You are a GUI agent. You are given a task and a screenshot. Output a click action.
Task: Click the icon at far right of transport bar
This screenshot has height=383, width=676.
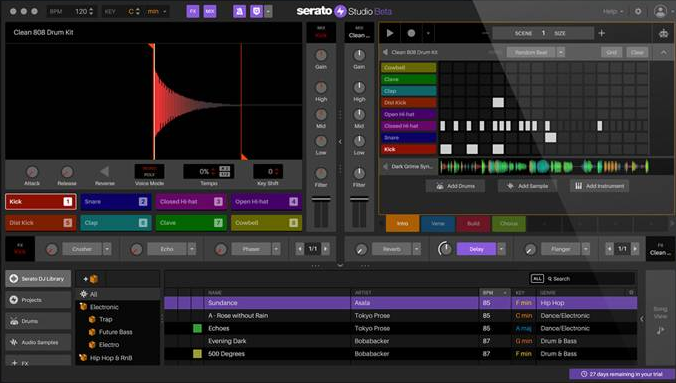tap(663, 33)
